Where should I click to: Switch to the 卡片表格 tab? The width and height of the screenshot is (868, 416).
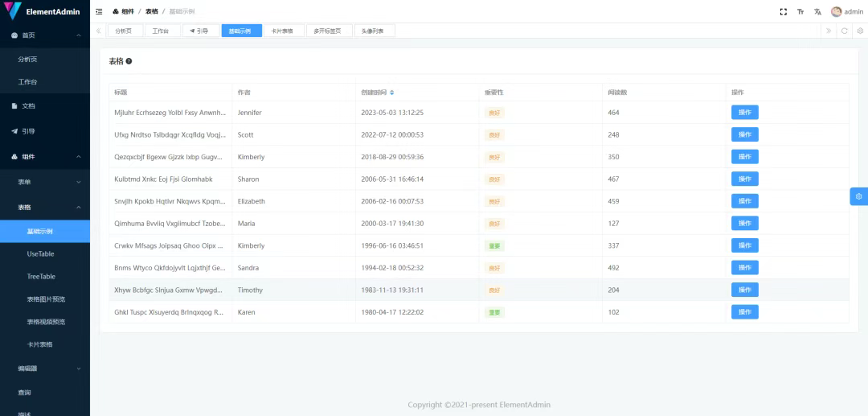[284, 31]
